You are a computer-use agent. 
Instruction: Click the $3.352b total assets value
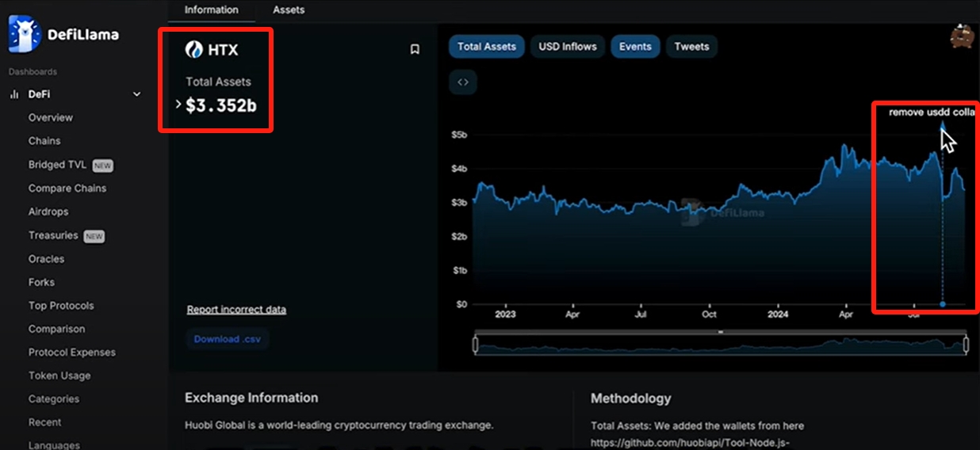tap(220, 105)
